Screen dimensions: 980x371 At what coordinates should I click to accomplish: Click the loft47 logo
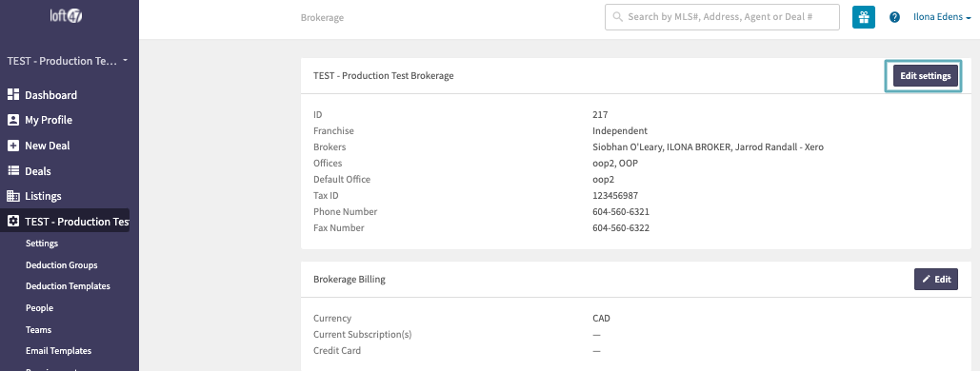pyautogui.click(x=67, y=16)
